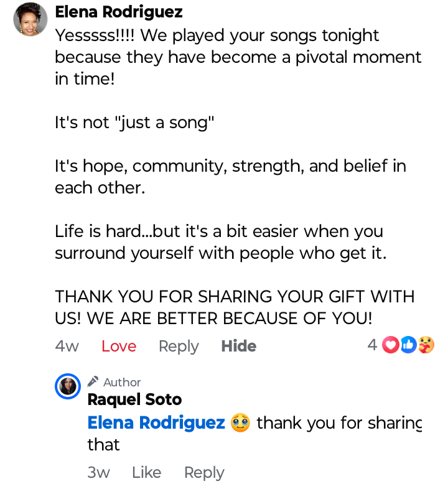Click the blue thumbs-up reaction icon
Image resolution: width=448 pixels, height=494 pixels.
tap(408, 345)
